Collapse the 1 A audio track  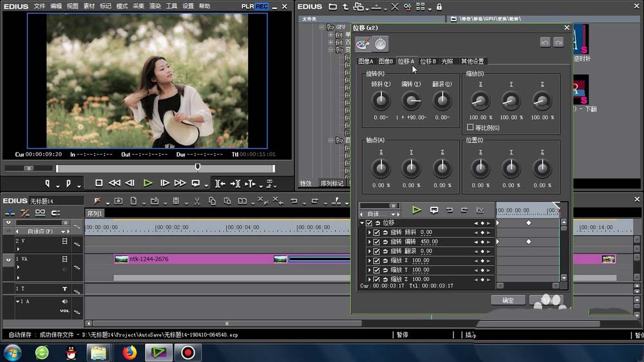point(17,301)
